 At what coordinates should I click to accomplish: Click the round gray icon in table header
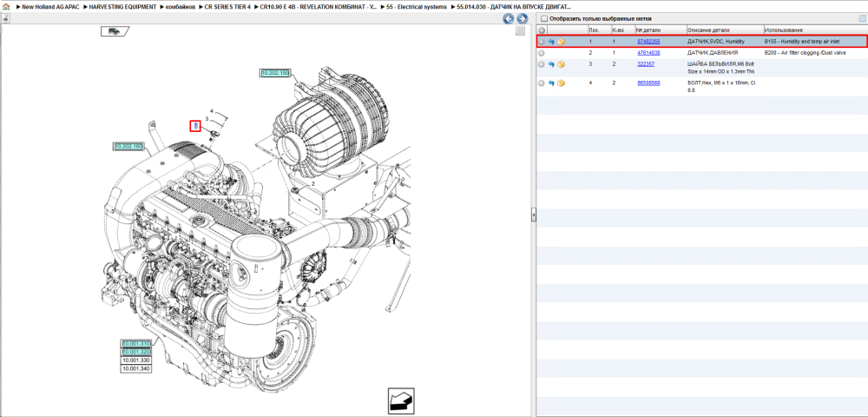tap(542, 30)
